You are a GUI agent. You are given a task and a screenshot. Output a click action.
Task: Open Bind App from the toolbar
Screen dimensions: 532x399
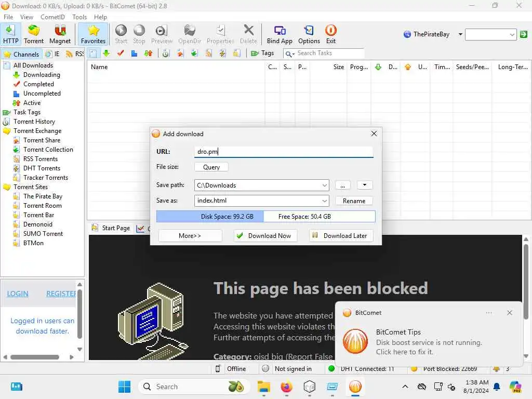(x=280, y=34)
